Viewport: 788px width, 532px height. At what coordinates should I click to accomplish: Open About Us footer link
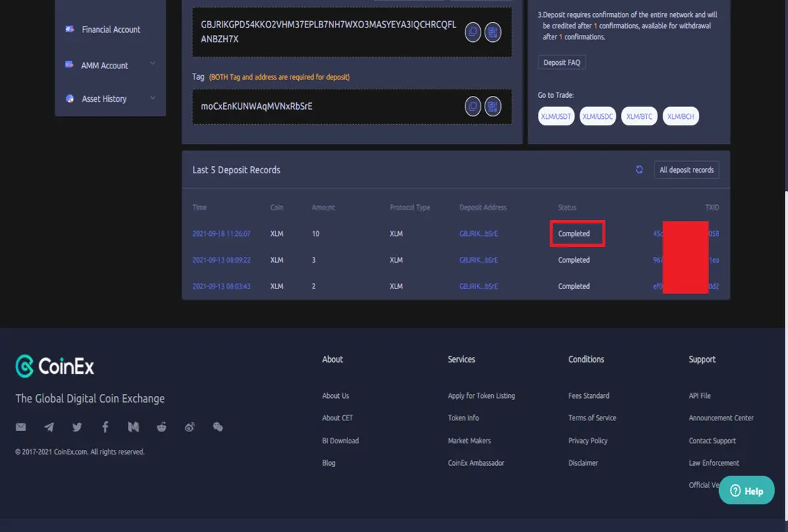pyautogui.click(x=336, y=395)
